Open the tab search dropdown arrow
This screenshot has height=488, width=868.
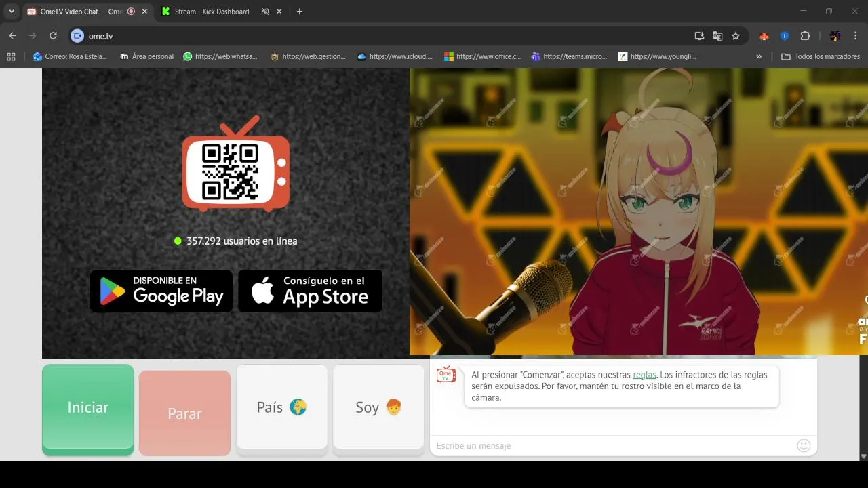point(12,12)
